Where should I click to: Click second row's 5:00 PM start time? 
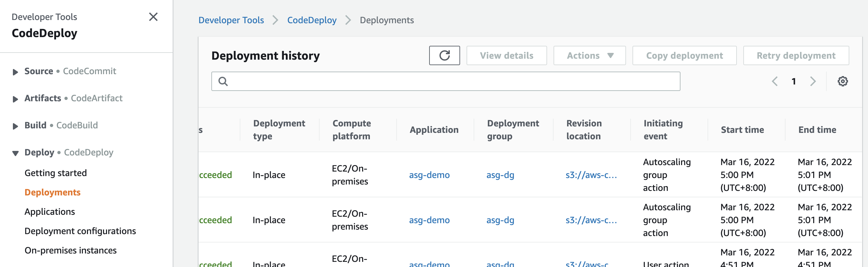[x=747, y=220]
